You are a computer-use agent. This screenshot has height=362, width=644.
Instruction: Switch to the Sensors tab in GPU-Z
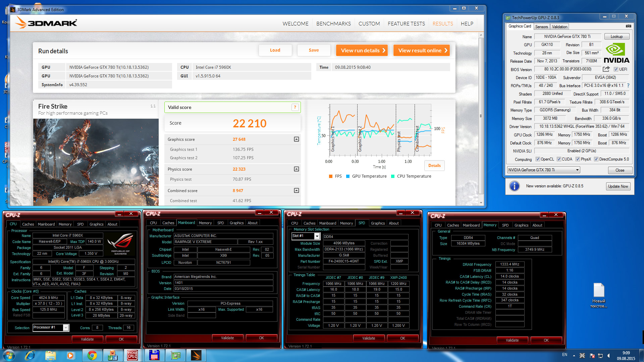coord(541,27)
